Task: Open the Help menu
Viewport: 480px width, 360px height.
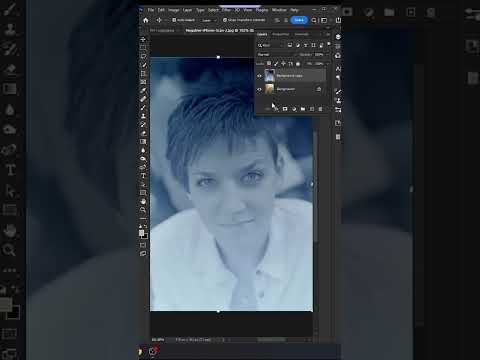Action: pyautogui.click(x=294, y=10)
